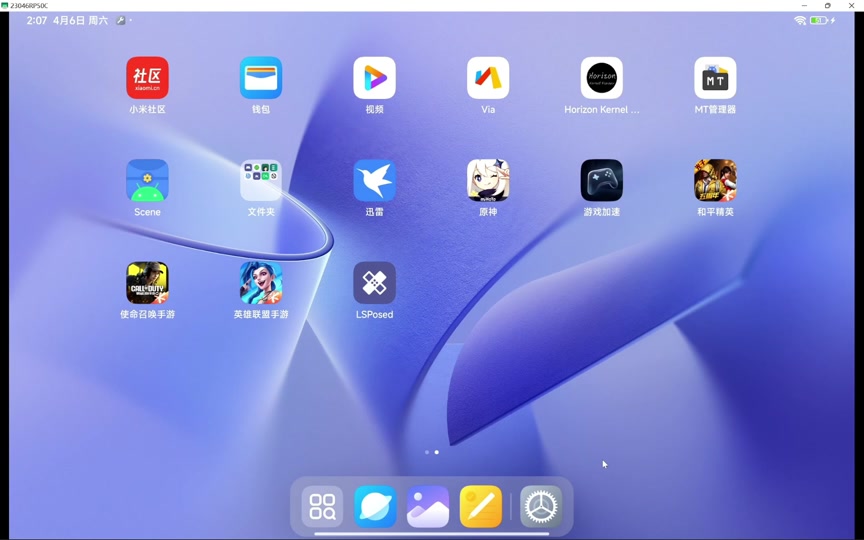Click the 游戏加速 label text
Screen dimensions: 864x540
coord(602,212)
